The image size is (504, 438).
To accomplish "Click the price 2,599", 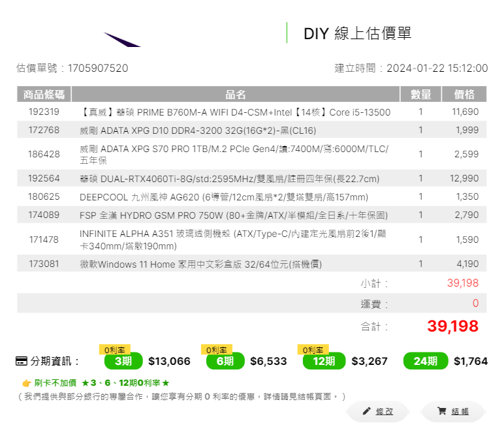I will [467, 154].
